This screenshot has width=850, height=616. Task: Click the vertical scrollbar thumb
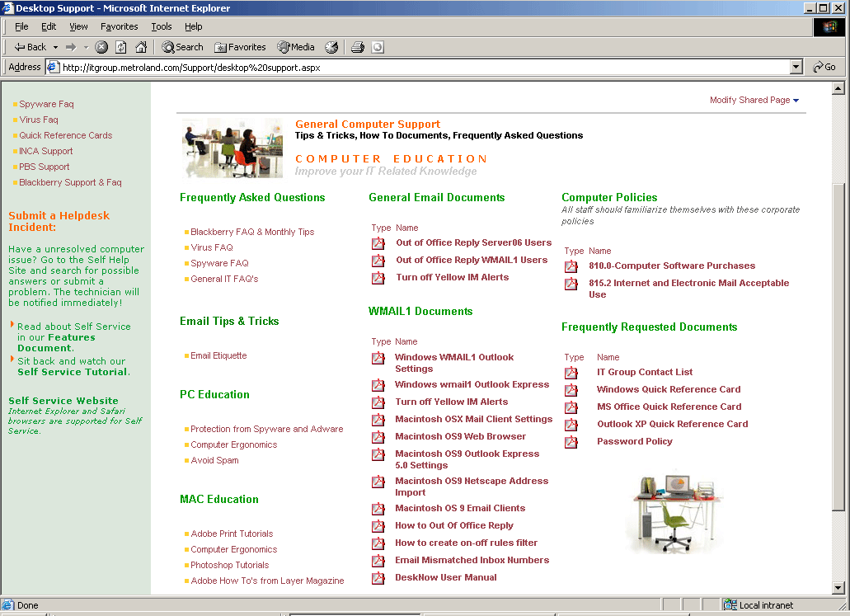pos(838,347)
